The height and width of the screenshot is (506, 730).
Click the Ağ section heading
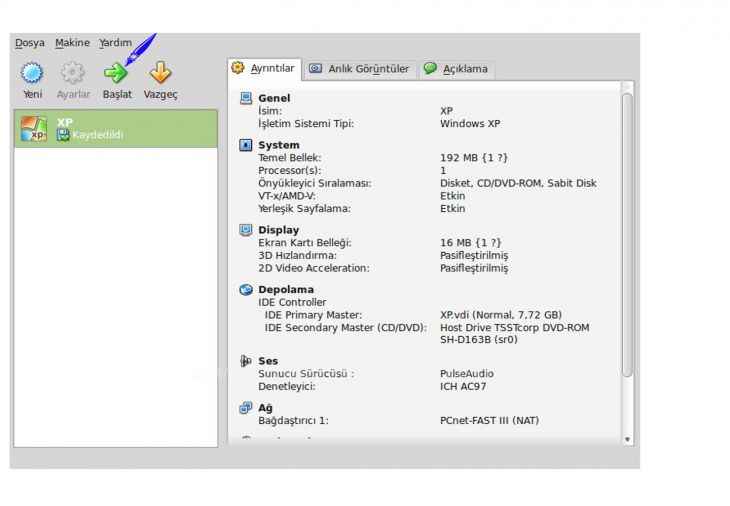click(265, 408)
